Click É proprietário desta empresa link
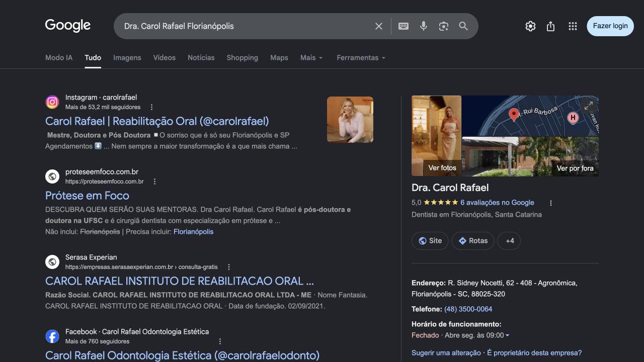 (x=534, y=353)
